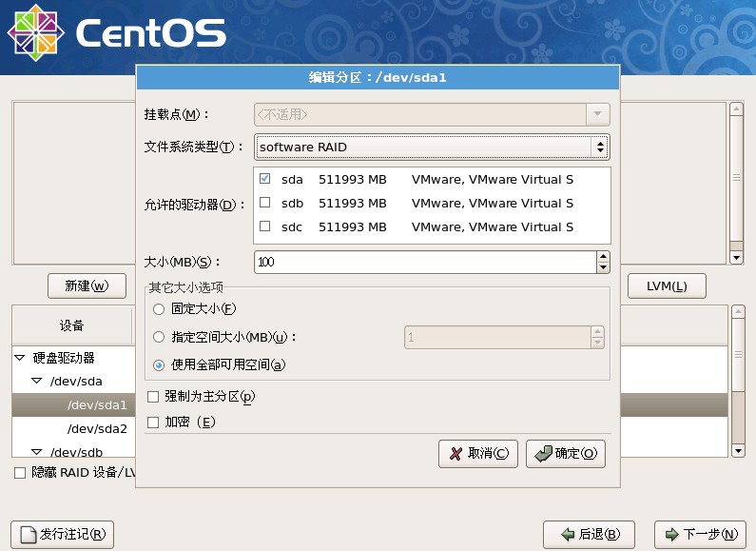
Task: Enable the sdc drive checkbox
Action: coord(264,226)
